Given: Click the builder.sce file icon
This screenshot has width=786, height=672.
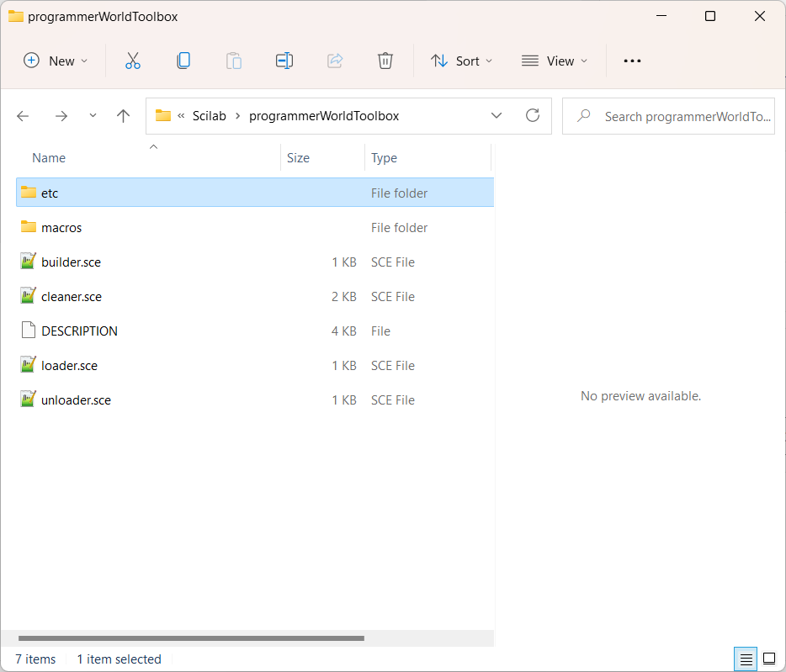Looking at the screenshot, I should click(x=29, y=261).
